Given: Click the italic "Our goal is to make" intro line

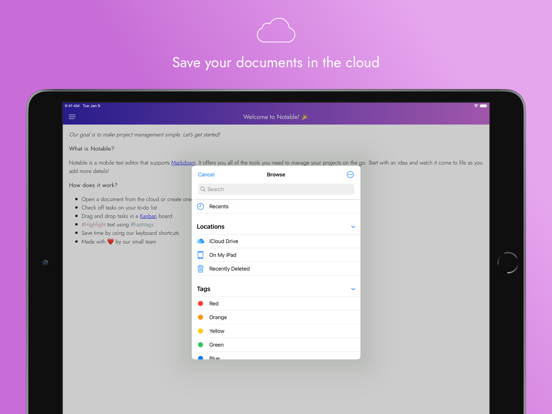Looking at the screenshot, I should pos(145,134).
